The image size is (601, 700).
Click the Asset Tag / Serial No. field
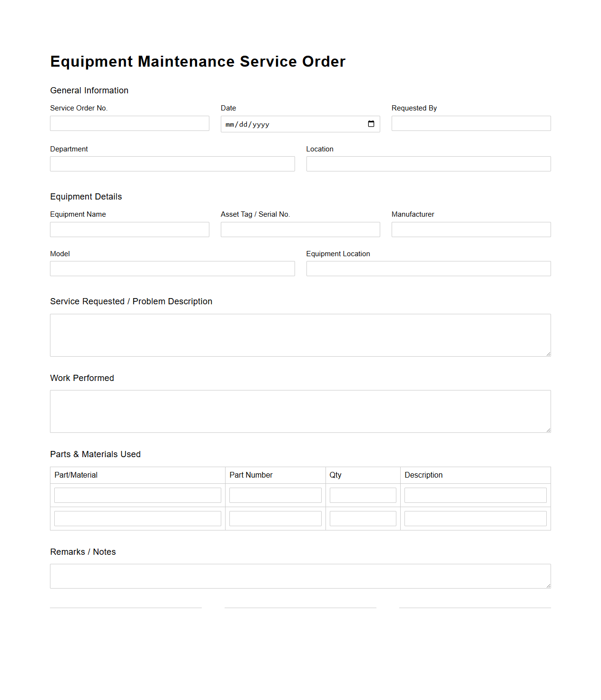(x=300, y=229)
